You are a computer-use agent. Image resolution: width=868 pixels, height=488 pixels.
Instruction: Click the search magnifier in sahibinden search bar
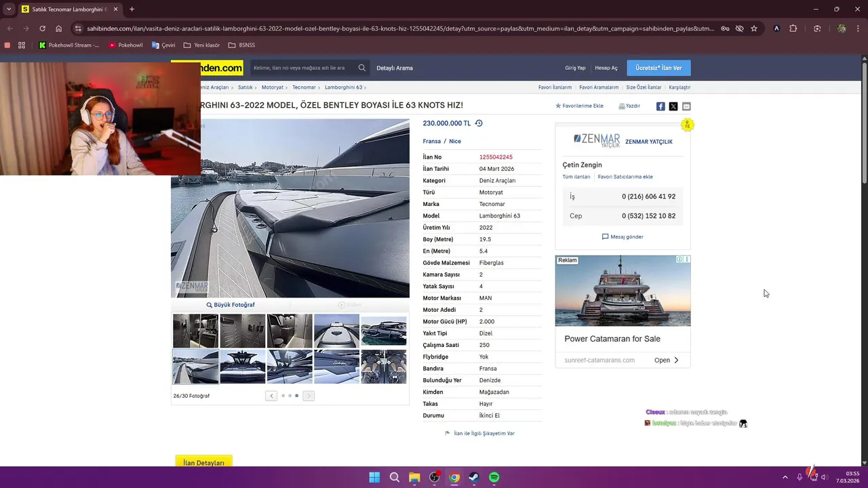(x=362, y=68)
